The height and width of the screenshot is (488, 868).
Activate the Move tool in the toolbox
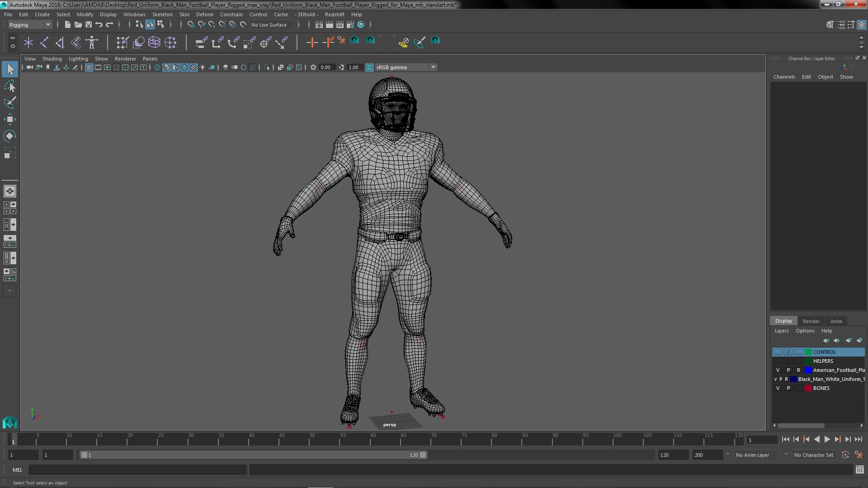[x=10, y=119]
